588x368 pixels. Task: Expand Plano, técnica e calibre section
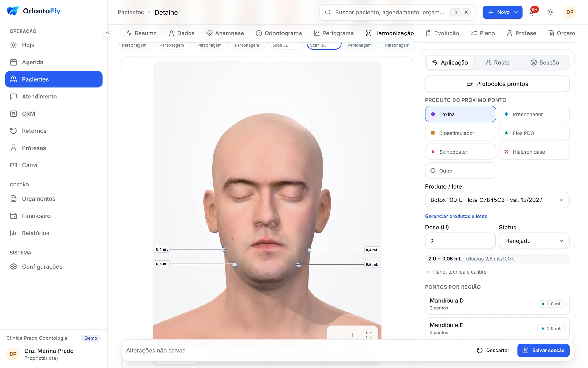[456, 272]
